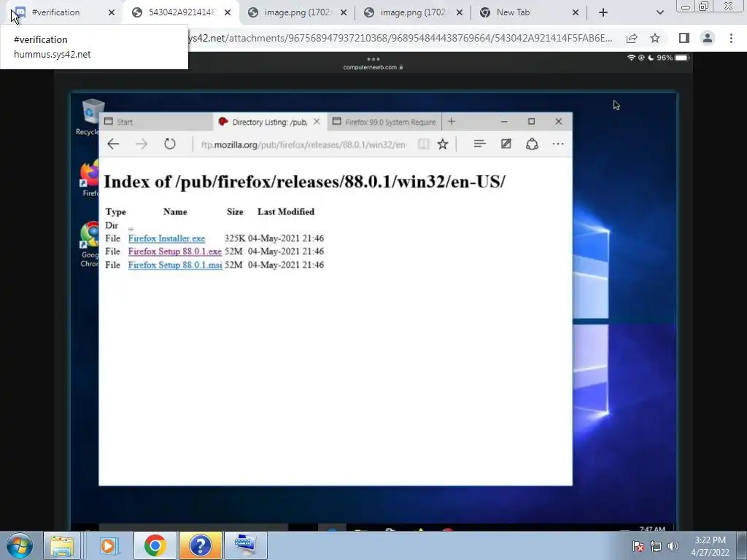Close the #verification tab

point(112,13)
